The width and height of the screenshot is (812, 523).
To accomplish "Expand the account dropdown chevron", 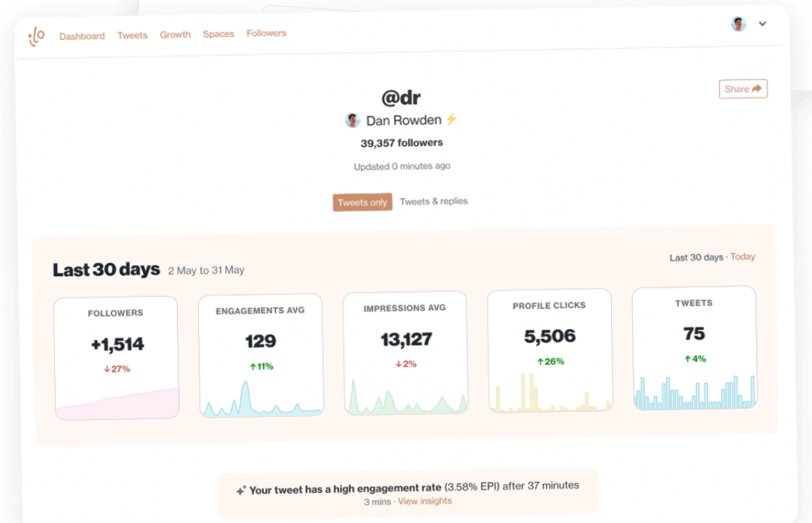I will pos(762,23).
